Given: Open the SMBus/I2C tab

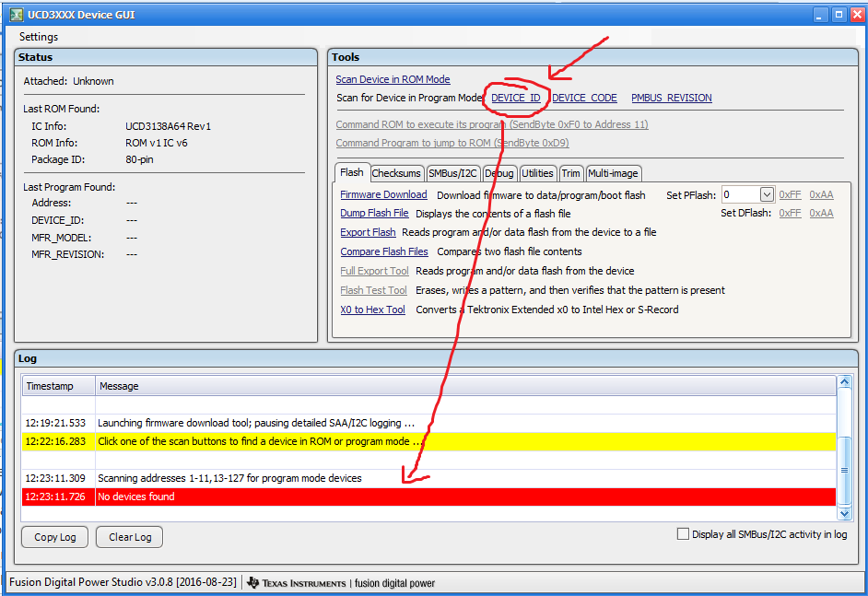Looking at the screenshot, I should [452, 173].
